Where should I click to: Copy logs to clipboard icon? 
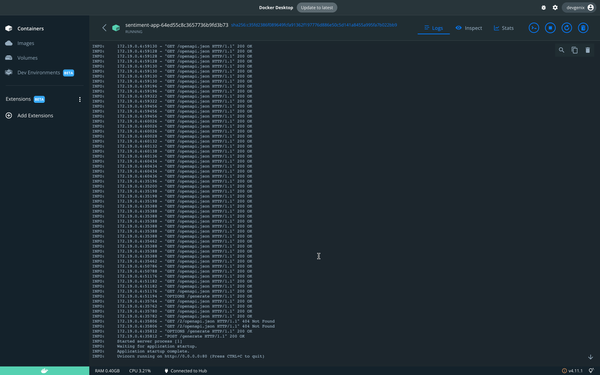coord(574,50)
